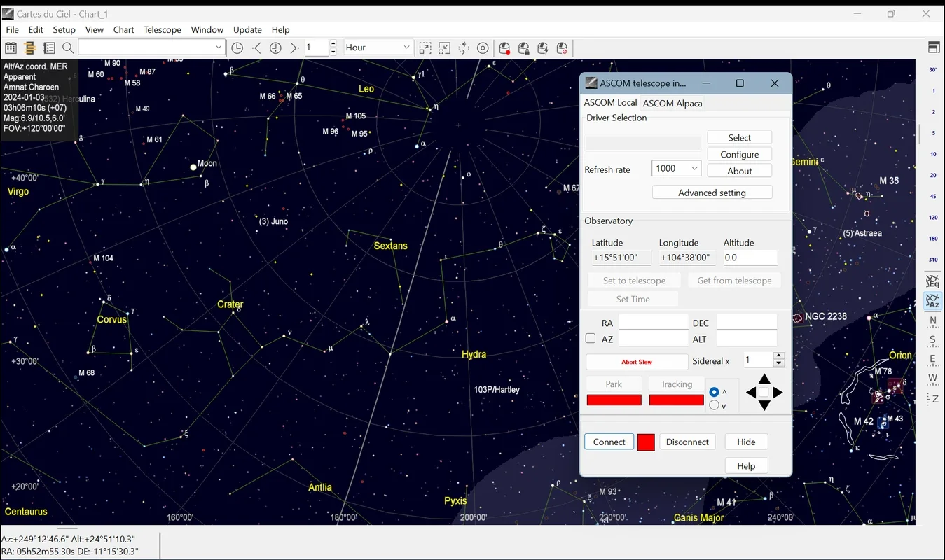Click the Altitude input field
Viewport: 945px width, 560px height.
pos(750,258)
